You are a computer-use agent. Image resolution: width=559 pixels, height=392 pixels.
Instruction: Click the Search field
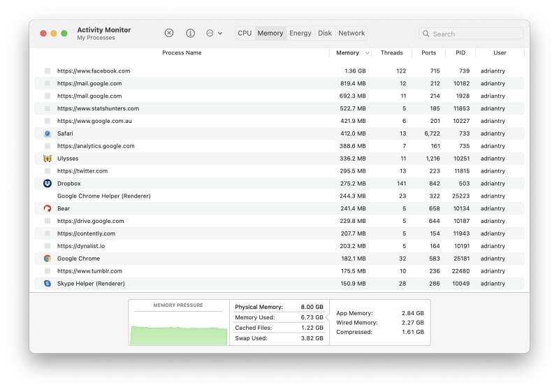(475, 34)
